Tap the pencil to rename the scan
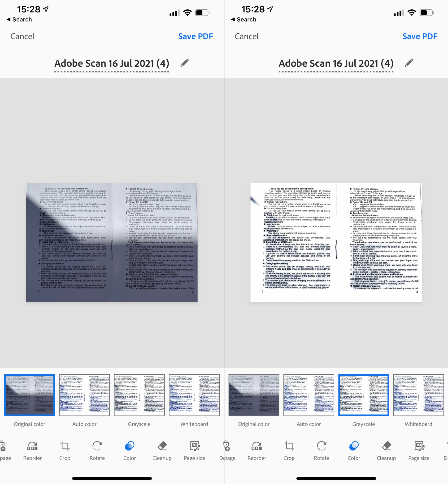 184,63
